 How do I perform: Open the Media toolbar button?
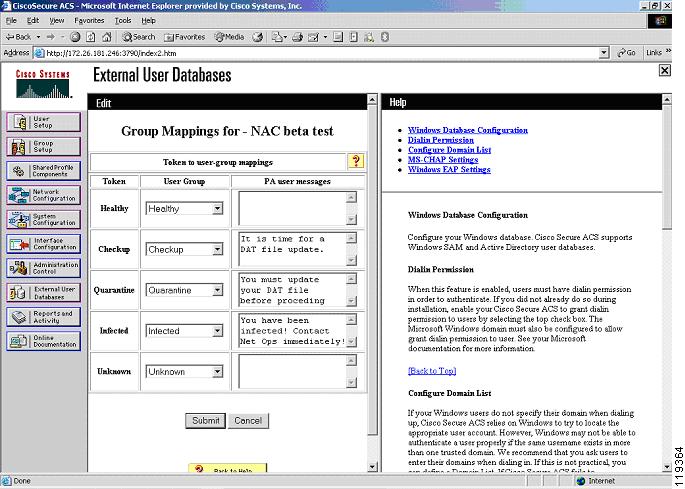click(x=229, y=37)
